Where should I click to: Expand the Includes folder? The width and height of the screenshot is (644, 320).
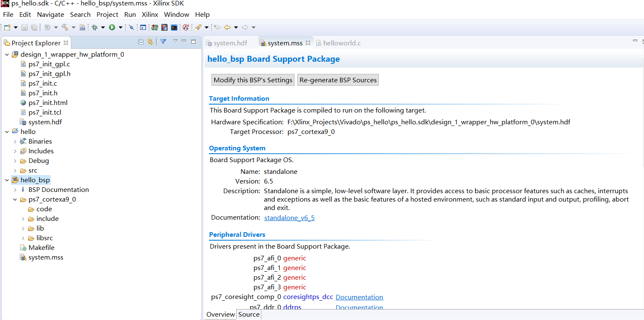[15, 151]
